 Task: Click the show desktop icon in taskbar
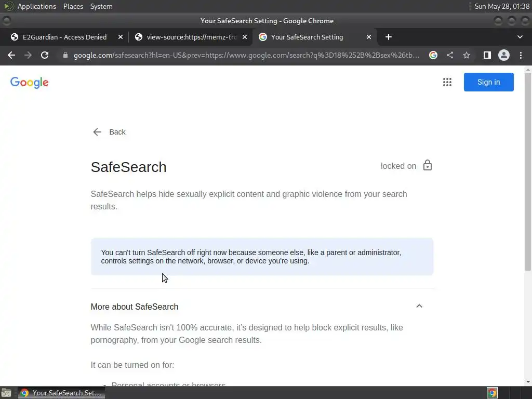point(6,393)
